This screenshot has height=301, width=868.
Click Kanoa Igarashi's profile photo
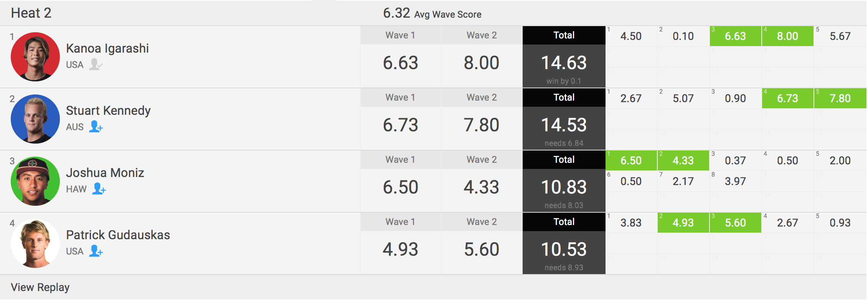click(35, 57)
